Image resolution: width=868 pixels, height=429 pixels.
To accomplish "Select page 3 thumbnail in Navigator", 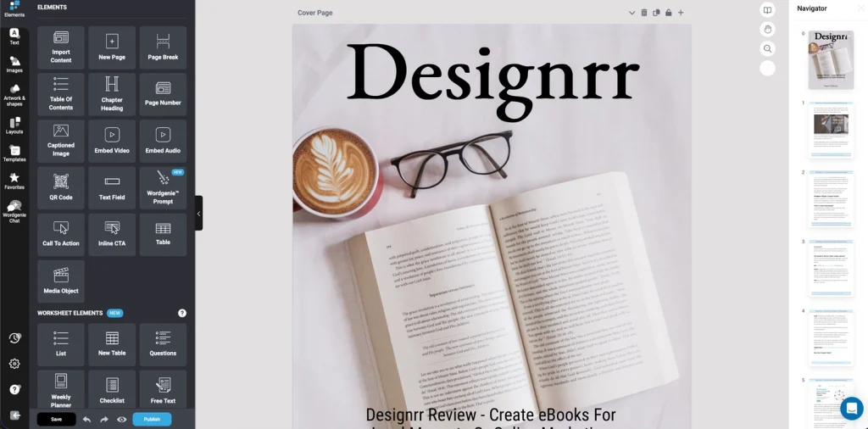I will tap(831, 268).
